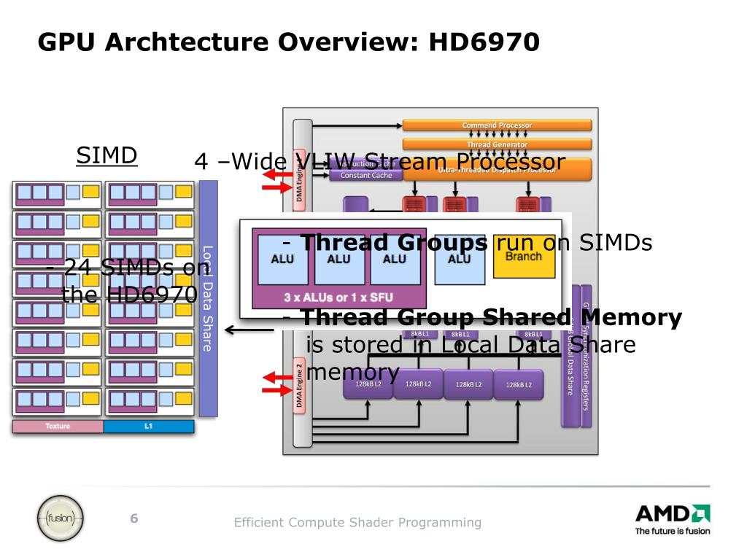
Task: Click the Constant Cache block
Action: (x=366, y=175)
